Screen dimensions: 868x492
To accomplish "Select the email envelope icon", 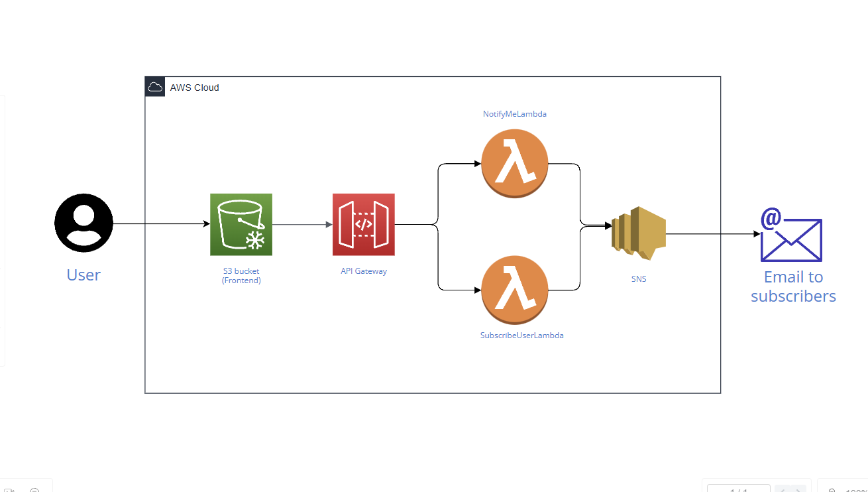I will pyautogui.click(x=791, y=235).
